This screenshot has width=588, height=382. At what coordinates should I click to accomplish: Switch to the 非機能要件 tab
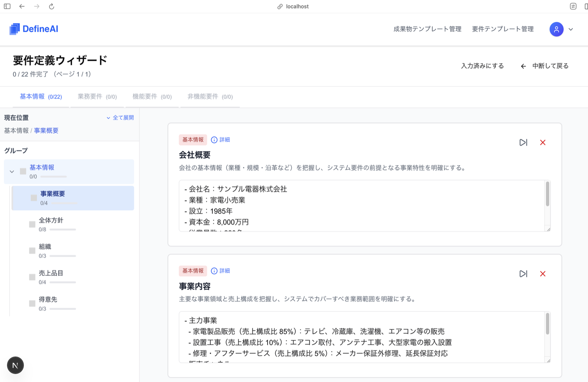209,96
